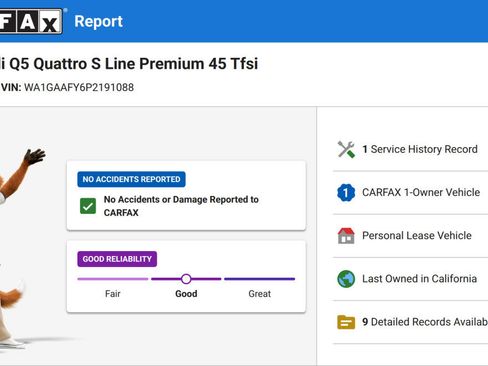Select the Personal Lease Vehicle row
Viewport: 488px width, 366px height.
[410, 235]
